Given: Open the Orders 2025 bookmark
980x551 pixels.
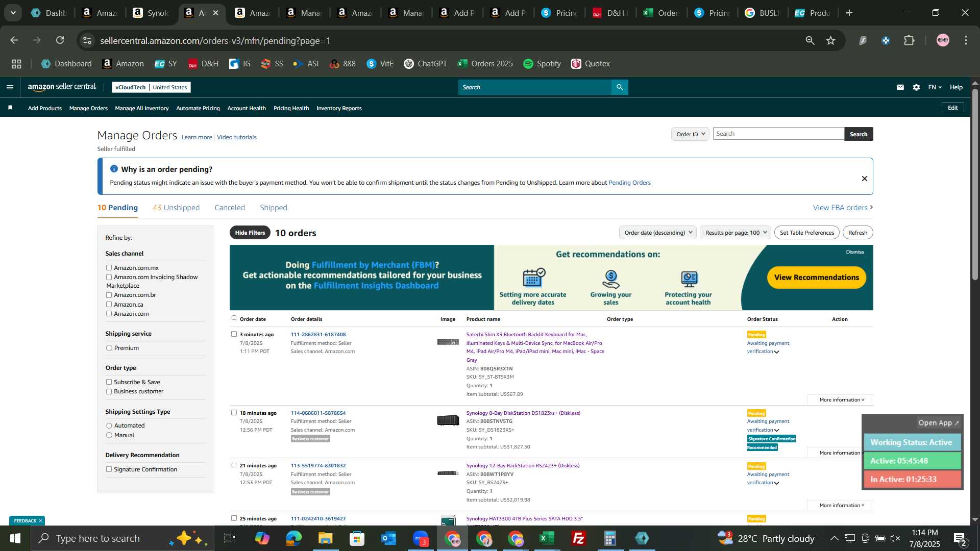Looking at the screenshot, I should point(485,64).
